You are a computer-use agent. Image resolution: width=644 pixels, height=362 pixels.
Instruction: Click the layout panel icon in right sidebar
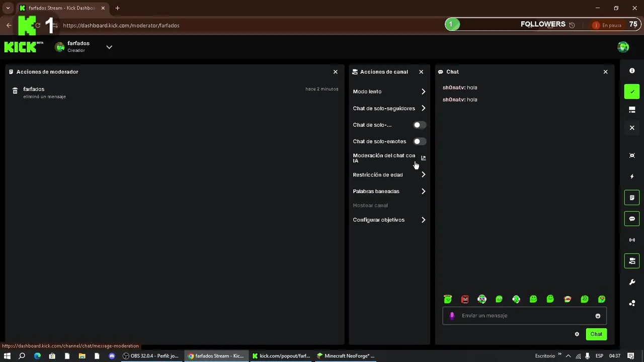coord(632,110)
